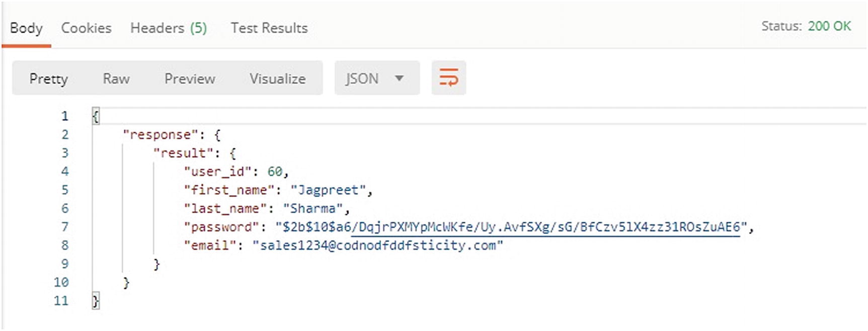Screen dimensions: 868x331
Task: Open the JSON format dropdown
Action: click(376, 78)
